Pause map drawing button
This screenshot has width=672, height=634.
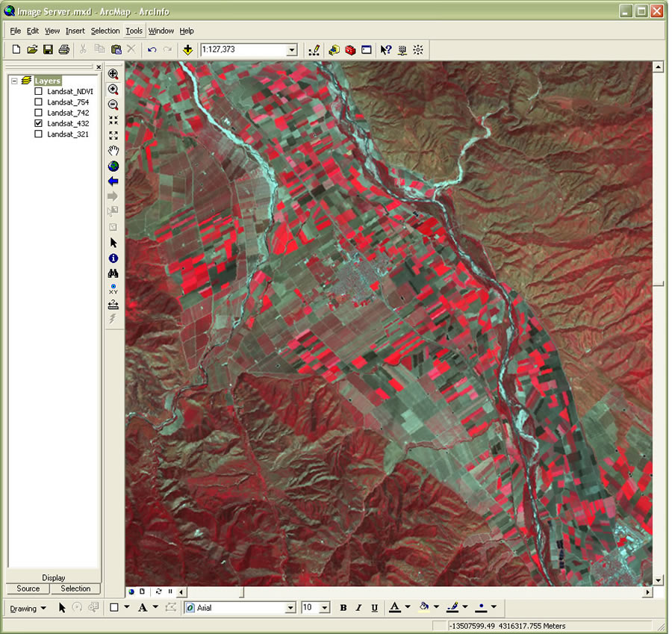[x=170, y=591]
